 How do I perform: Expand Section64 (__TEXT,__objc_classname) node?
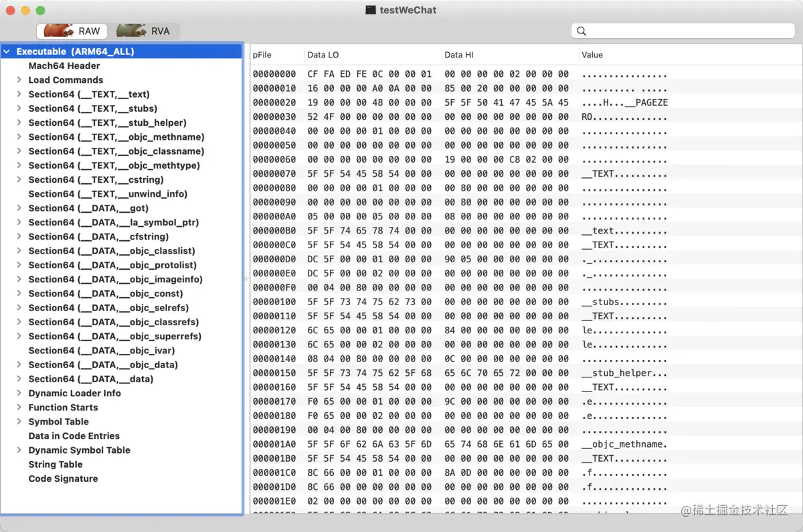click(x=19, y=151)
